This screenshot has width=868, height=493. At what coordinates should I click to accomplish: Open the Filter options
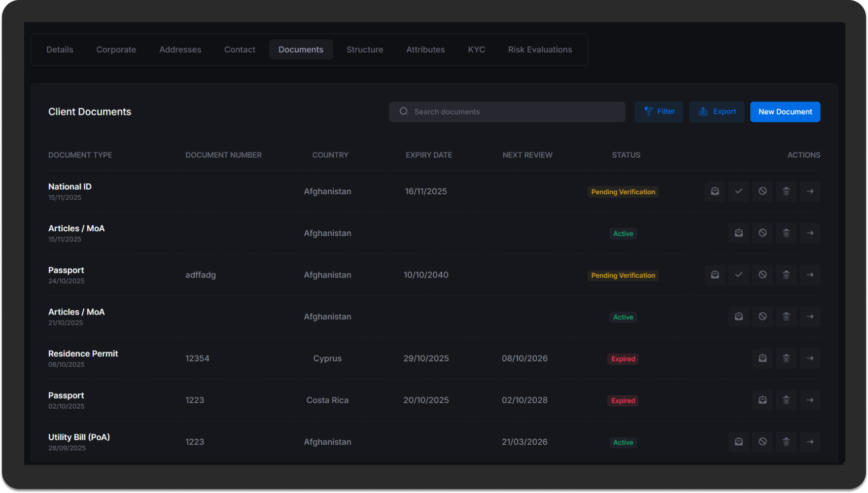(659, 111)
